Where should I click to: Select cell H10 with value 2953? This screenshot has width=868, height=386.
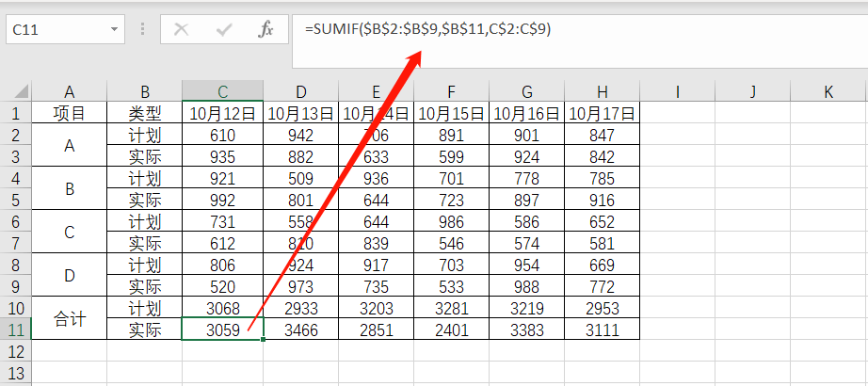[603, 308]
